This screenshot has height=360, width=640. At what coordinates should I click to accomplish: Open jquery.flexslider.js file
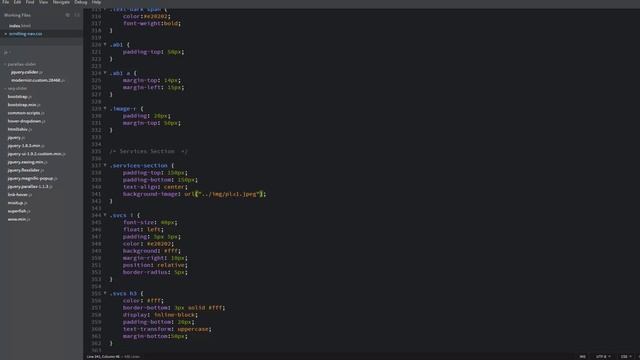tap(25, 170)
